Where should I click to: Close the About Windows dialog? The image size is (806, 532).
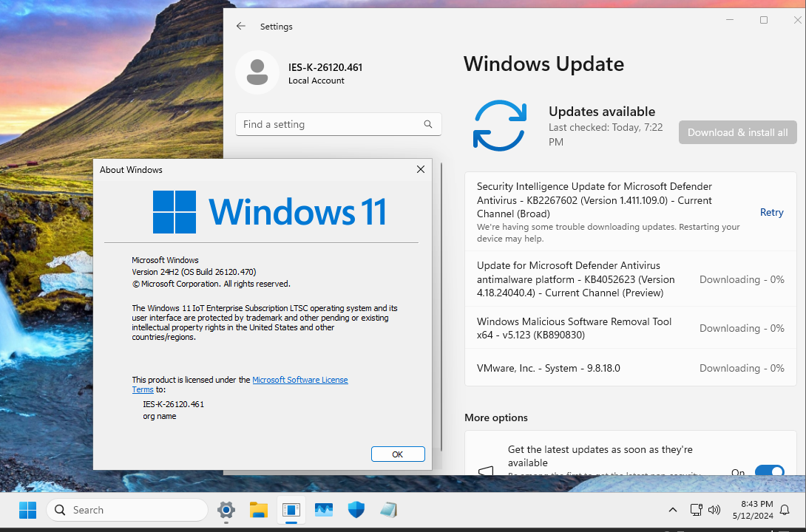(x=421, y=169)
